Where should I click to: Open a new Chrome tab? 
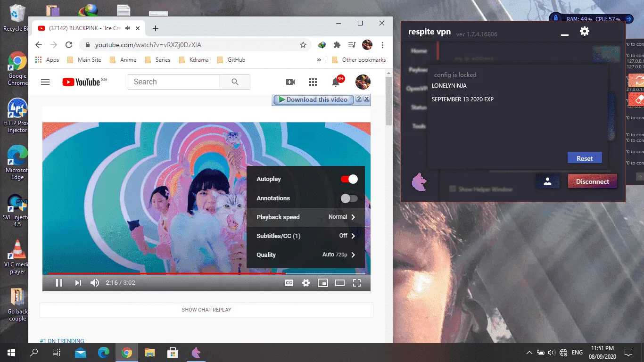[156, 28]
